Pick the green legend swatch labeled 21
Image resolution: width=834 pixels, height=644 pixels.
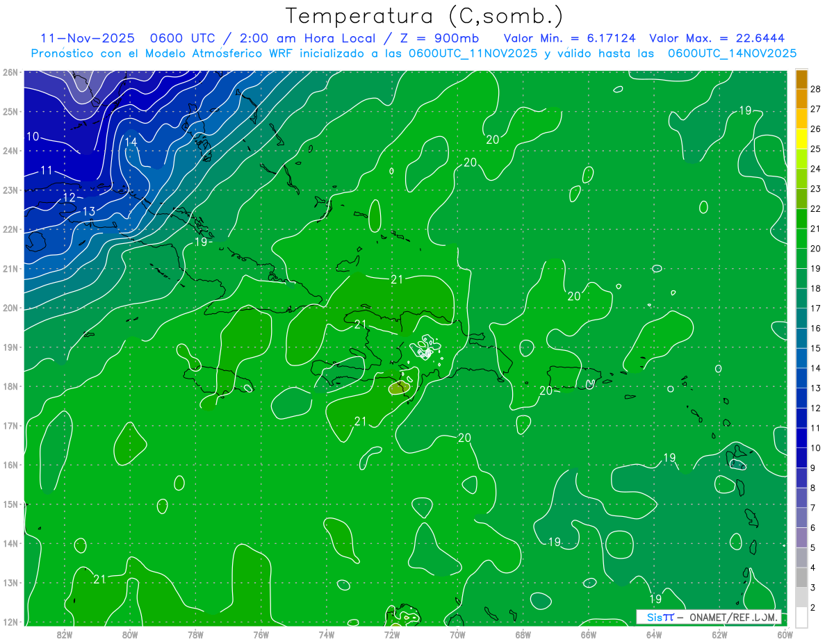pos(801,219)
